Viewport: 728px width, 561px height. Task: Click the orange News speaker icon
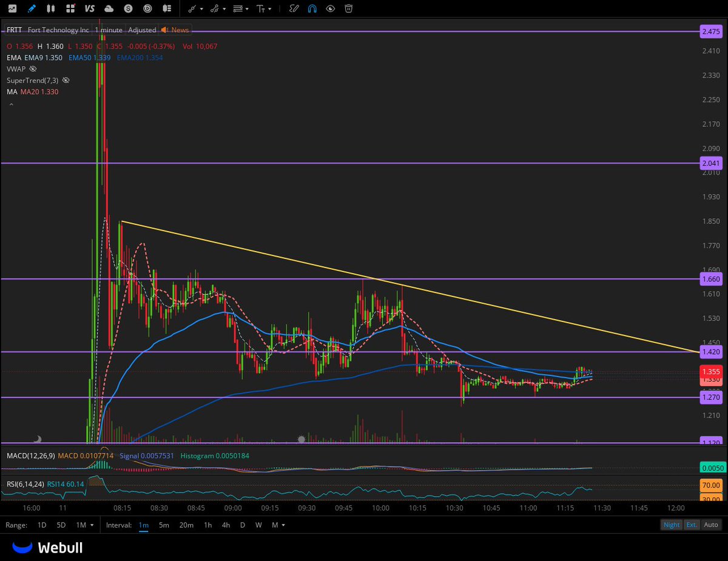[164, 30]
